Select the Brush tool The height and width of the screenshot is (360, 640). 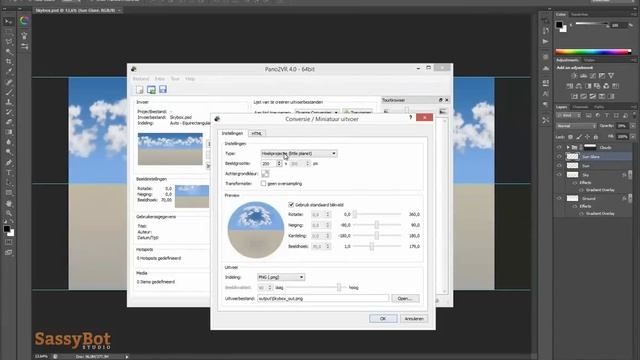pos(8,92)
